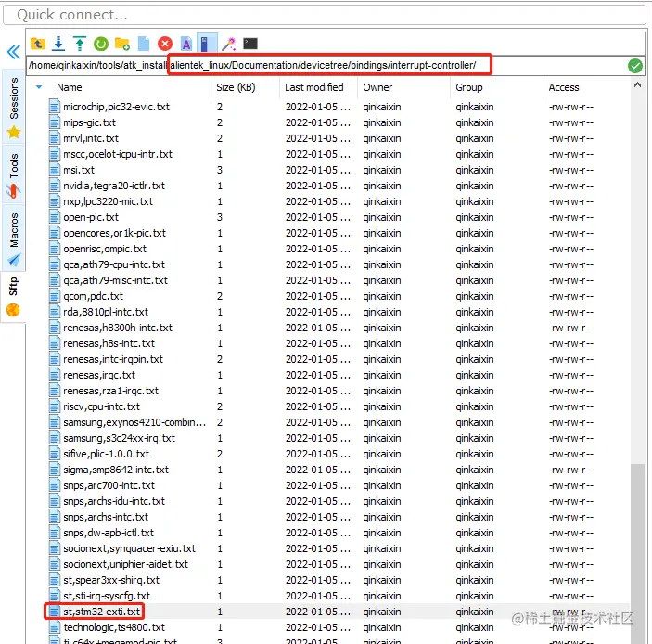Image resolution: width=652 pixels, height=644 pixels.
Task: Select file renesas,rza1-irqc.txt
Action: tap(110, 391)
